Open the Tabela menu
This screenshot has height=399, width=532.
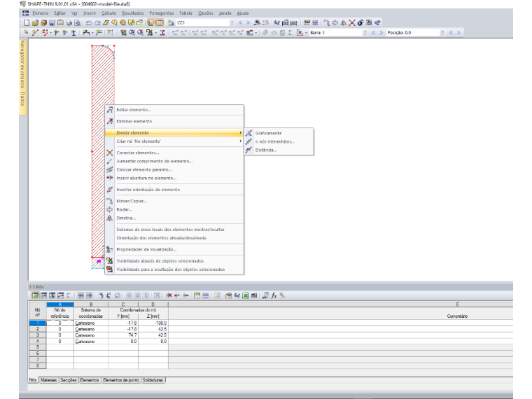click(x=185, y=13)
